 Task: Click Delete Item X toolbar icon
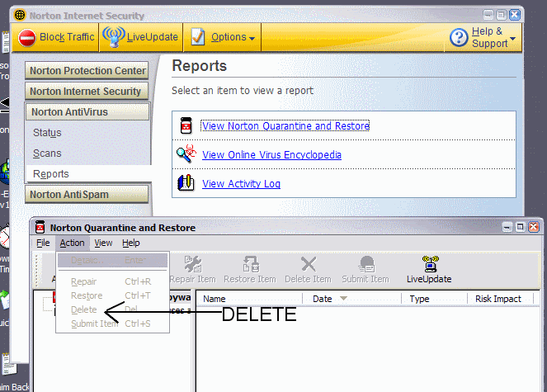coord(309,264)
